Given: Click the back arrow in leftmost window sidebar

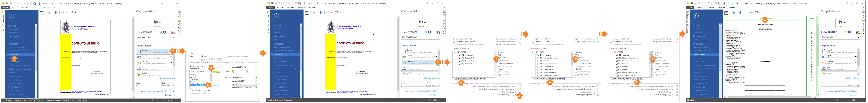Looking at the screenshot, I should click(12, 16).
